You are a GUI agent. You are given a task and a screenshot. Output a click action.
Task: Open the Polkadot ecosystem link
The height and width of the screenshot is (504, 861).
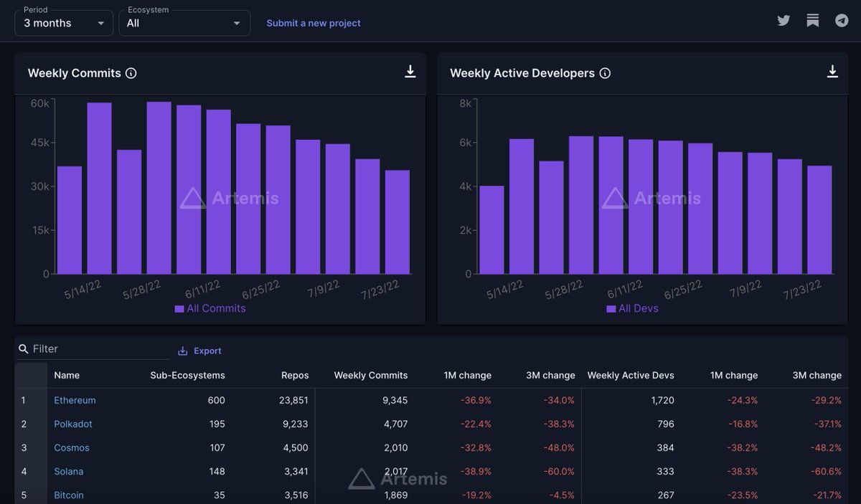tap(73, 424)
